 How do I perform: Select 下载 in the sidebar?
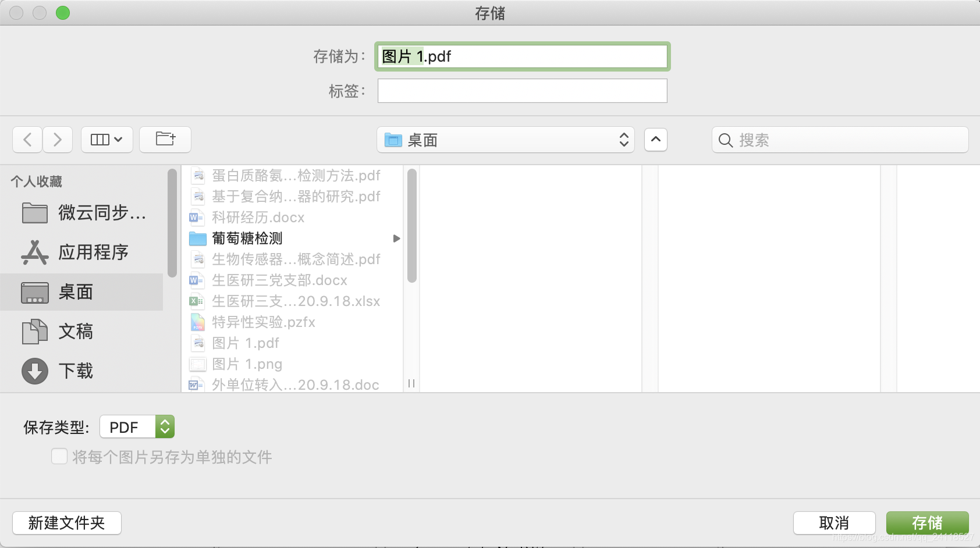[x=82, y=371]
